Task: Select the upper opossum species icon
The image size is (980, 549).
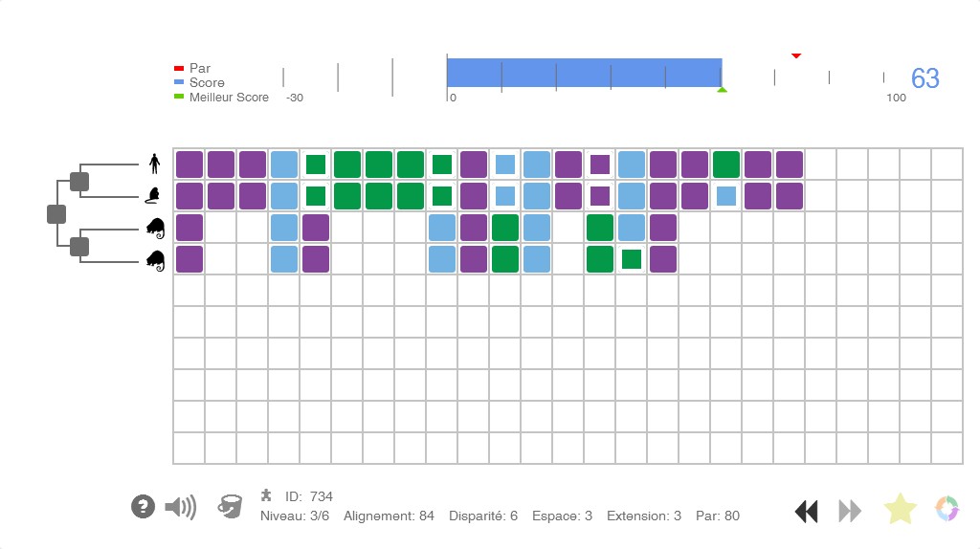Action: pyautogui.click(x=155, y=228)
